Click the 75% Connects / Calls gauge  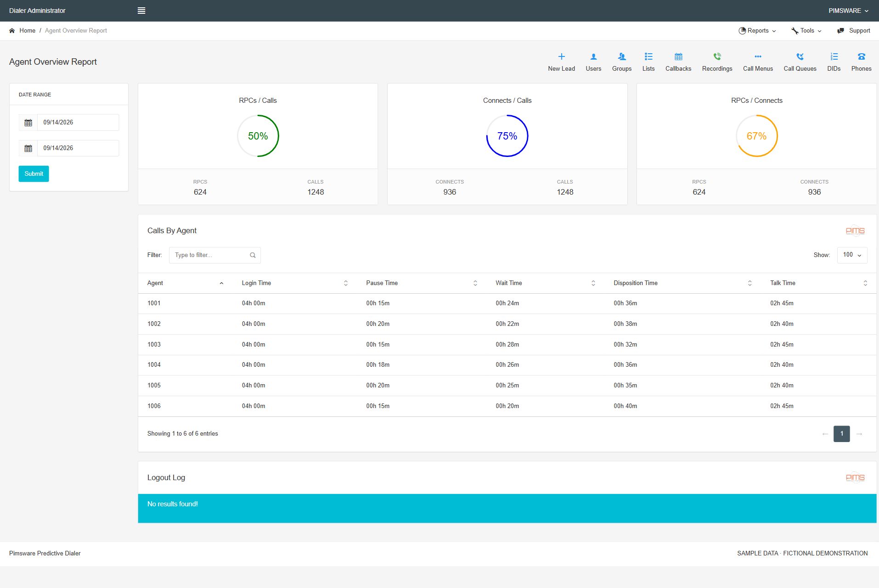pyautogui.click(x=507, y=136)
